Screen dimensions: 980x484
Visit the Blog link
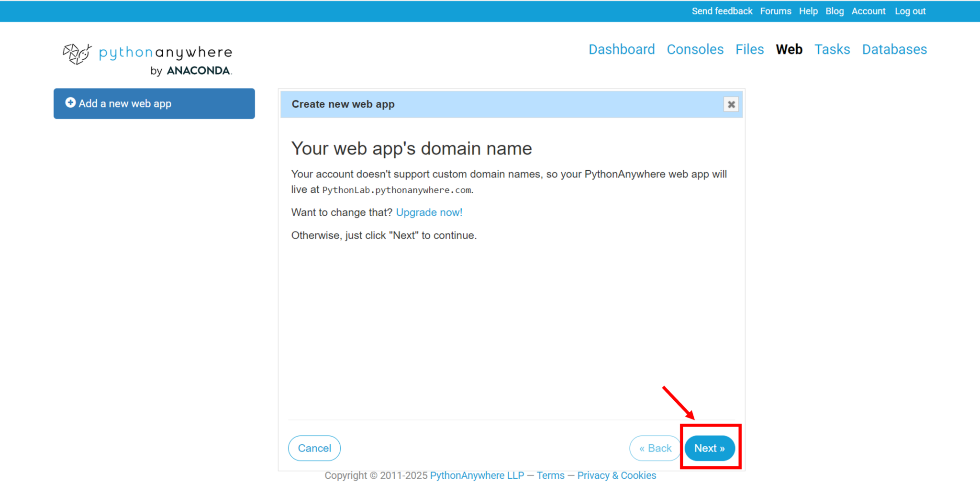835,11
